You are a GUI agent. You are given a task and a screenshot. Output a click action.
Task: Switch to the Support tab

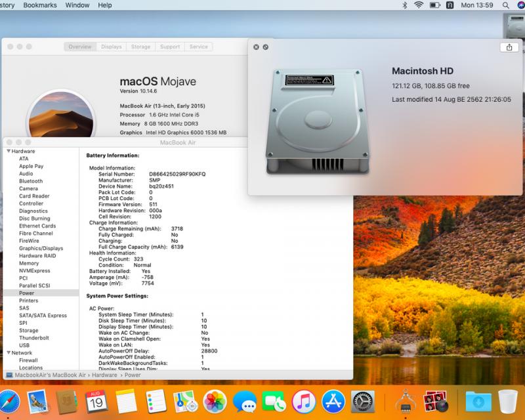pyautogui.click(x=170, y=47)
